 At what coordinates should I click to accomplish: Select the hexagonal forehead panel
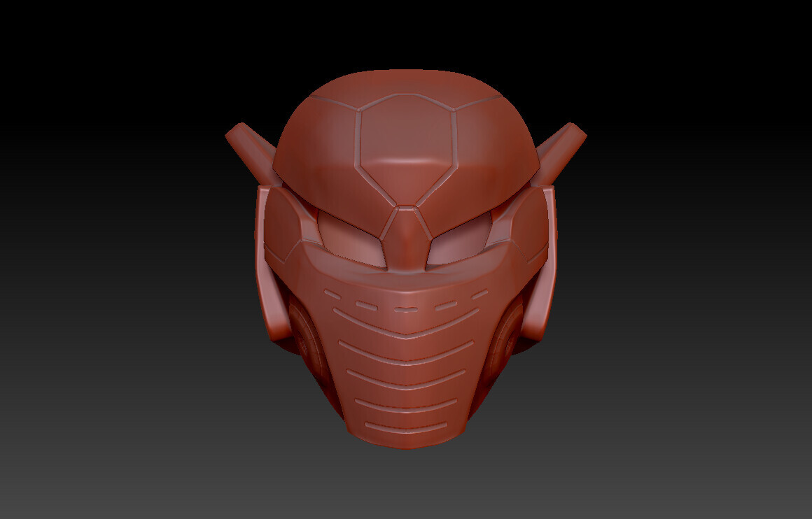[x=405, y=150]
